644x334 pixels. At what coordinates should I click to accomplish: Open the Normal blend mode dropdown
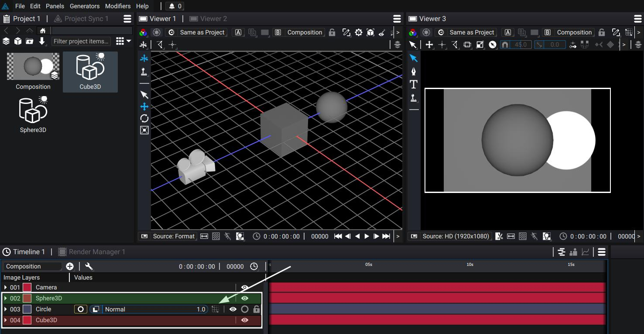tap(155, 309)
